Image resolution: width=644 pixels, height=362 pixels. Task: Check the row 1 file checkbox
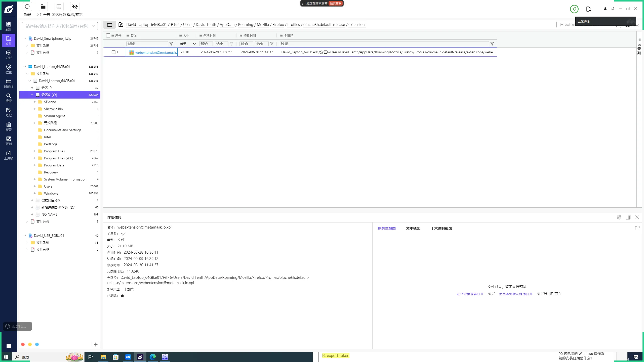pos(113,52)
